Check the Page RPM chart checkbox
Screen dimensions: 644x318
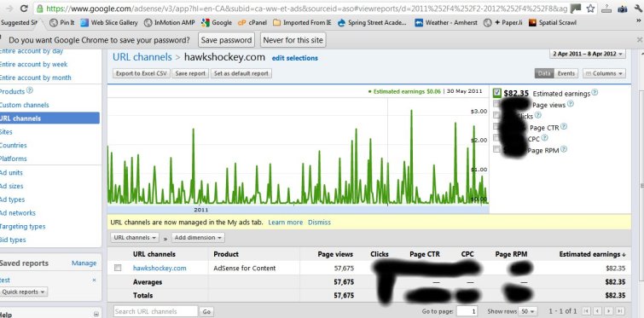tap(497, 149)
